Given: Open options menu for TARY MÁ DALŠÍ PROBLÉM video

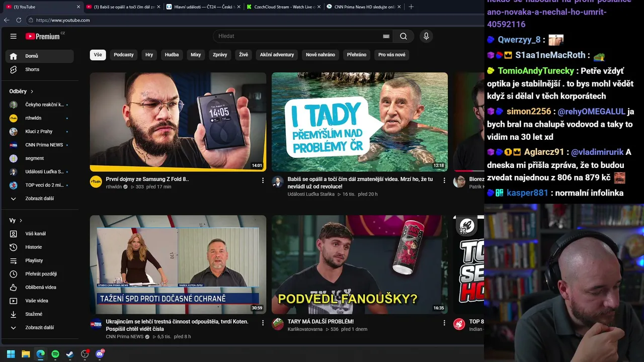Looking at the screenshot, I should (x=444, y=323).
